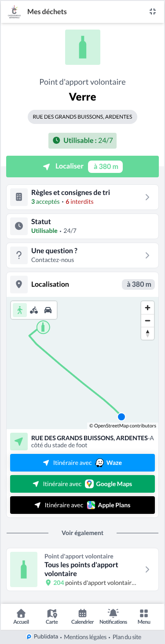Switch route mode to bicycle

click(34, 310)
